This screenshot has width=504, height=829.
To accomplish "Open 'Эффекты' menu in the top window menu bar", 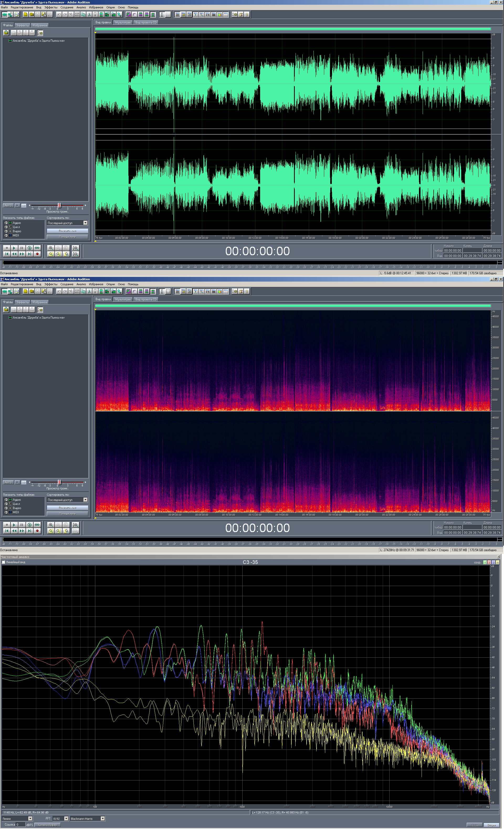I will click(50, 7).
